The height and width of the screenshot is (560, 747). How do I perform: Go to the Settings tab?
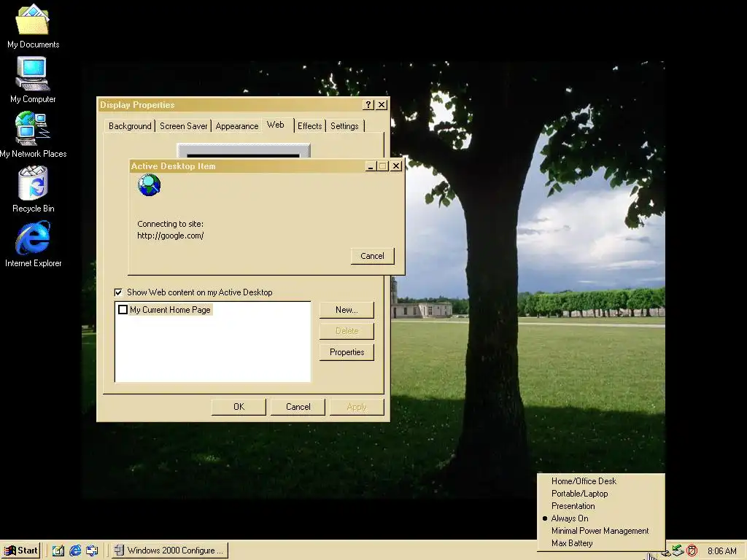pyautogui.click(x=344, y=126)
